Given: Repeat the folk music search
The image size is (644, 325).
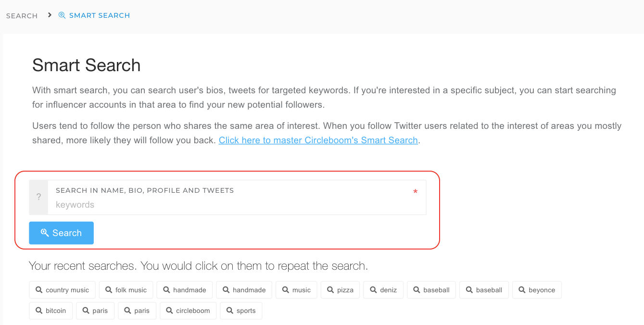Looking at the screenshot, I should pos(126,289).
